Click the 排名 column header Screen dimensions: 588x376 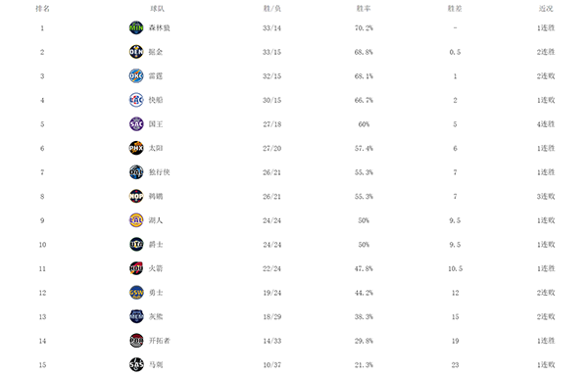click(x=42, y=8)
